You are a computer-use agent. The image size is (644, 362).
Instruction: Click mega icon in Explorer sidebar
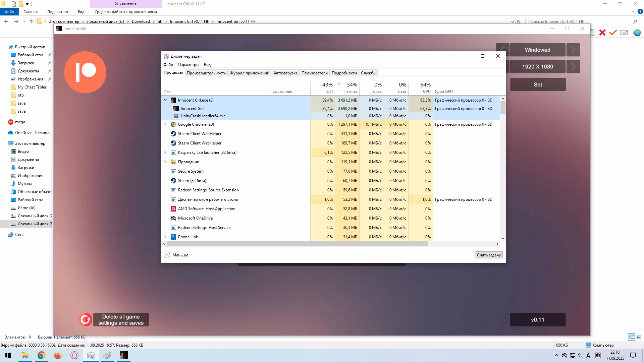[11, 122]
